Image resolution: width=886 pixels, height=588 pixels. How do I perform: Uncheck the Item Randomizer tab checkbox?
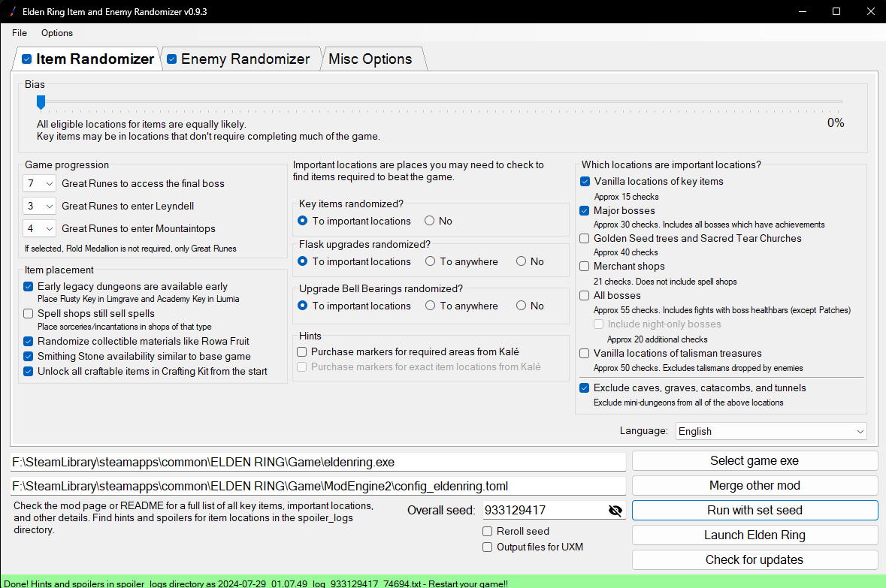26,59
